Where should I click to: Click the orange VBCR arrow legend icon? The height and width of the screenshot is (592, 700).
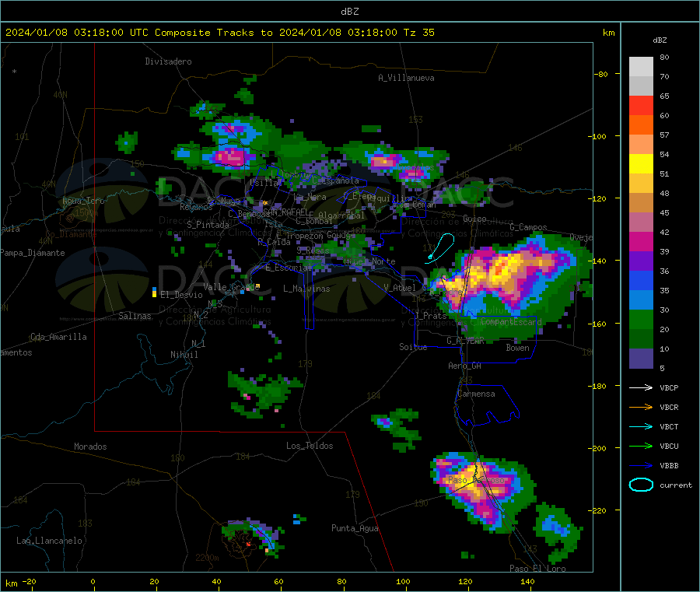click(x=641, y=407)
